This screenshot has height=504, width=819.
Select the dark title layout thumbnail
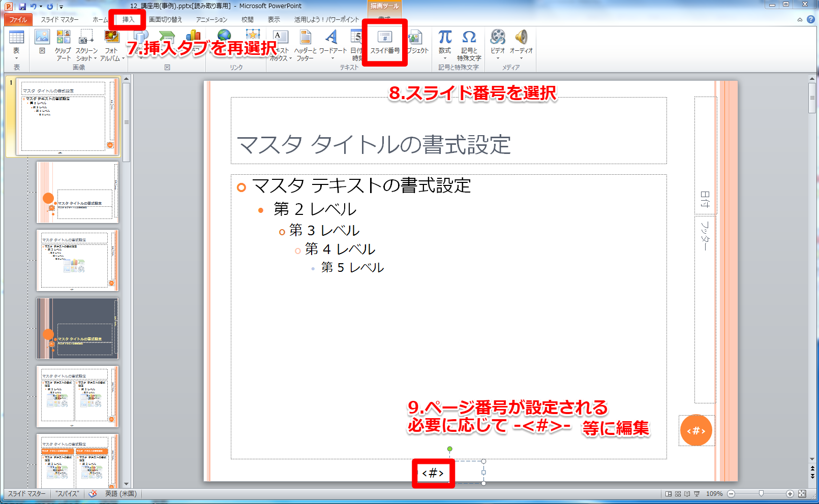pos(77,328)
